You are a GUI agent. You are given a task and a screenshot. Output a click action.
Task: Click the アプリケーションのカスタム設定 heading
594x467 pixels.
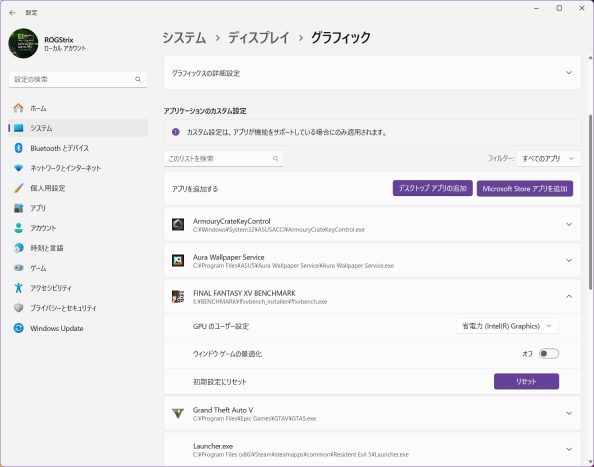coord(205,111)
